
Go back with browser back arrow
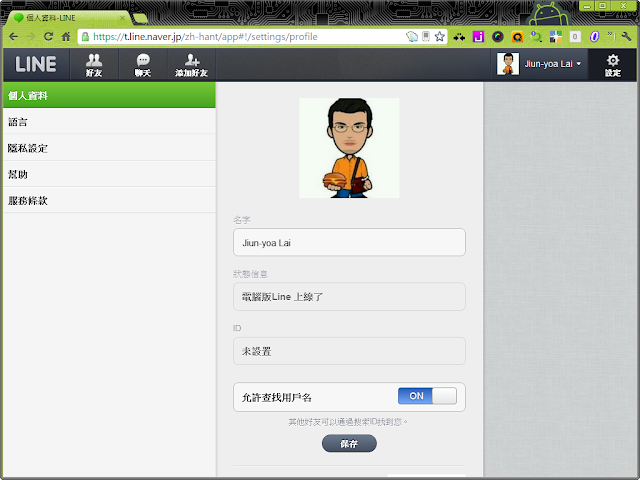pyautogui.click(x=13, y=37)
